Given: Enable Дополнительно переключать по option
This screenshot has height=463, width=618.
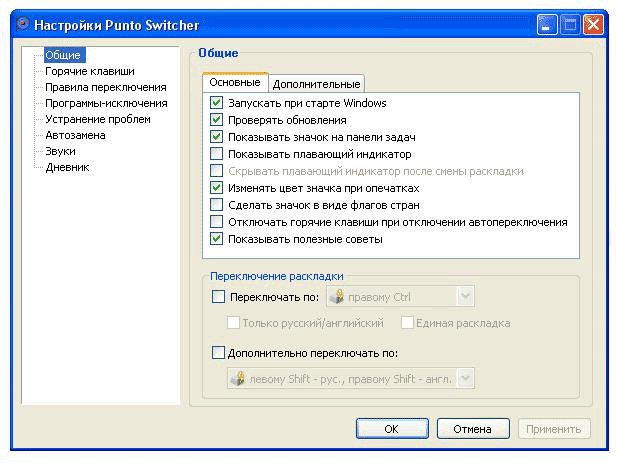Looking at the screenshot, I should [219, 352].
